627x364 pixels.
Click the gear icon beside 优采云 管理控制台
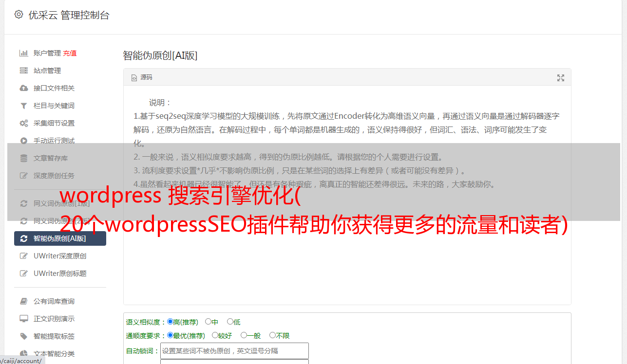19,15
